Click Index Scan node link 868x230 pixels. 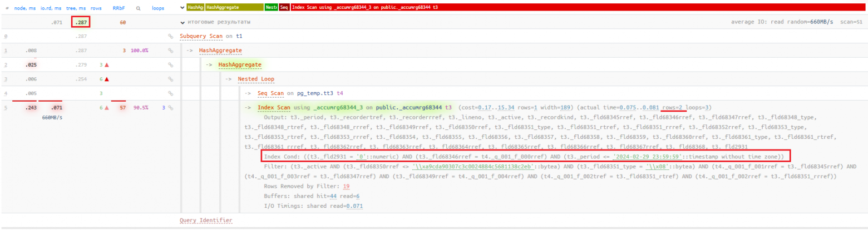point(274,108)
